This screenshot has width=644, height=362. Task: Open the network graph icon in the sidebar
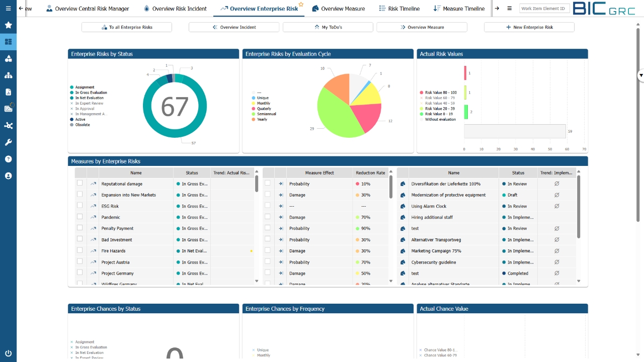[8, 126]
